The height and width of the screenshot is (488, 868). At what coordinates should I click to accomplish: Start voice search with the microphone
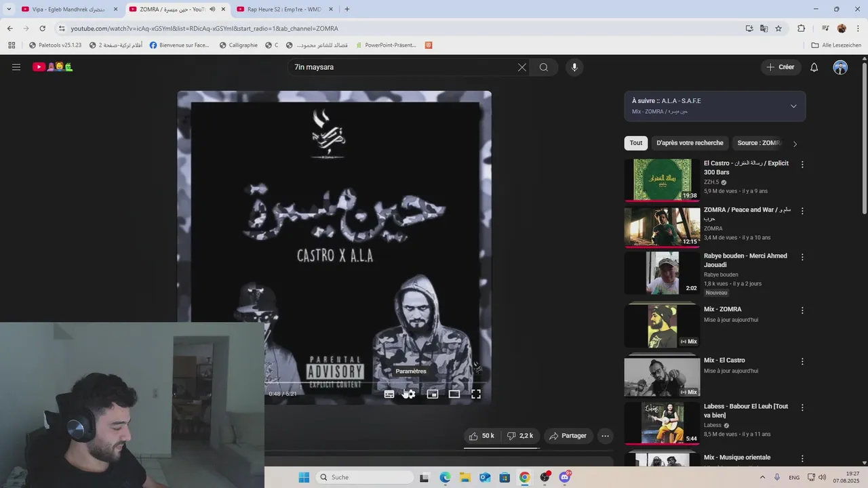coord(574,67)
